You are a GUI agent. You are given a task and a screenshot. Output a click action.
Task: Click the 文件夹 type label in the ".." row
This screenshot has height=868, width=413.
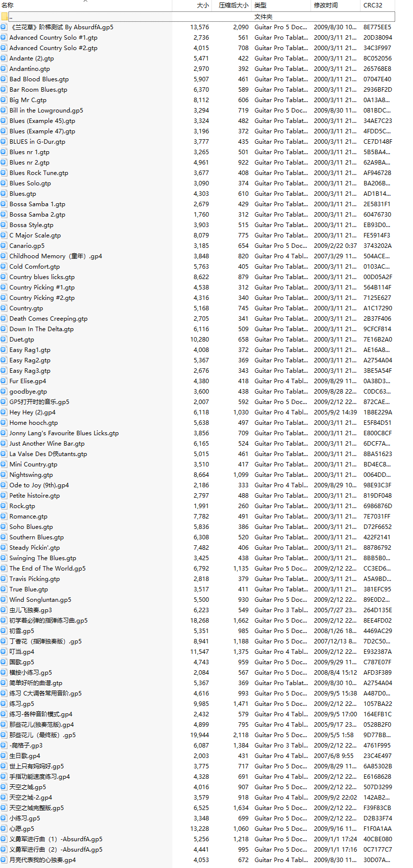coord(263,17)
